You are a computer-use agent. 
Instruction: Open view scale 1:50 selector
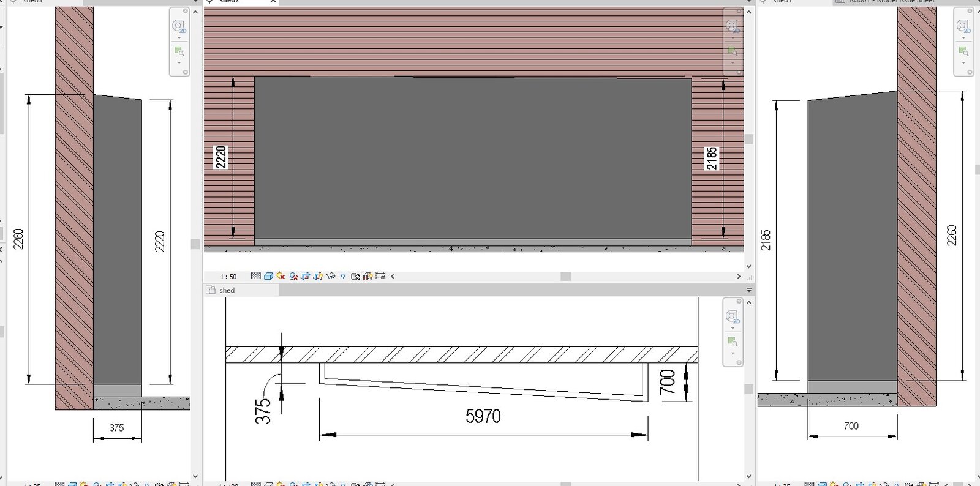pyautogui.click(x=228, y=277)
